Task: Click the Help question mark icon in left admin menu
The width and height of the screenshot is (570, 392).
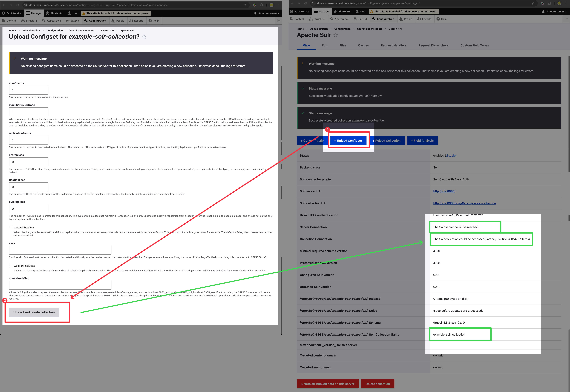Action: [x=150, y=21]
